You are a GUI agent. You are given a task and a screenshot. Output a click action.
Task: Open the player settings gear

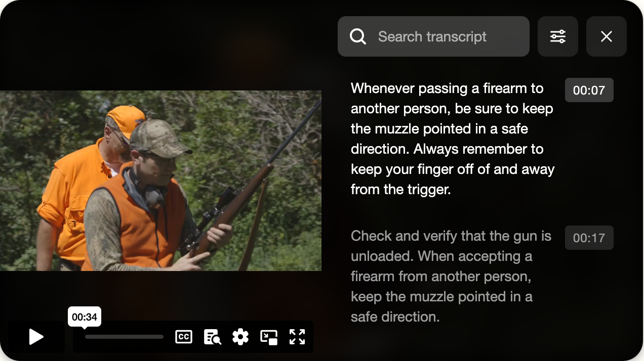point(240,337)
